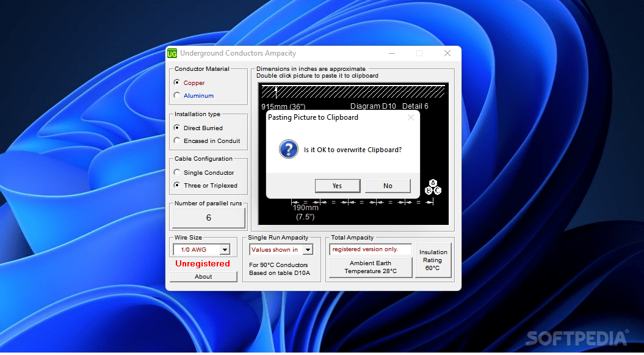
Task: Click Yes to overwrite clipboard
Action: (337, 186)
